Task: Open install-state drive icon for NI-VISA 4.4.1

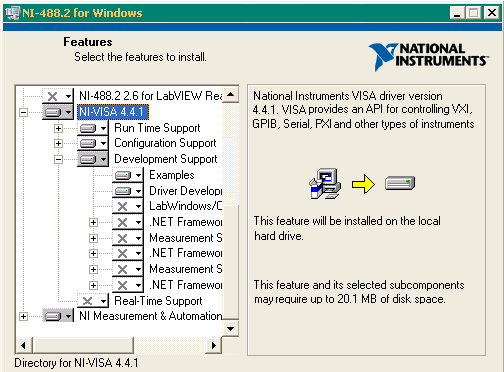Action: 58,112
